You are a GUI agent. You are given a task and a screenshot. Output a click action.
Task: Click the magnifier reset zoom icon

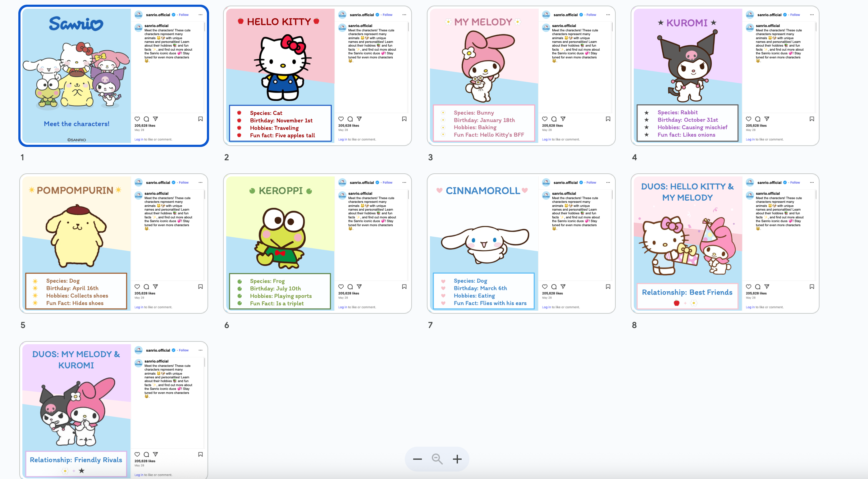(437, 459)
